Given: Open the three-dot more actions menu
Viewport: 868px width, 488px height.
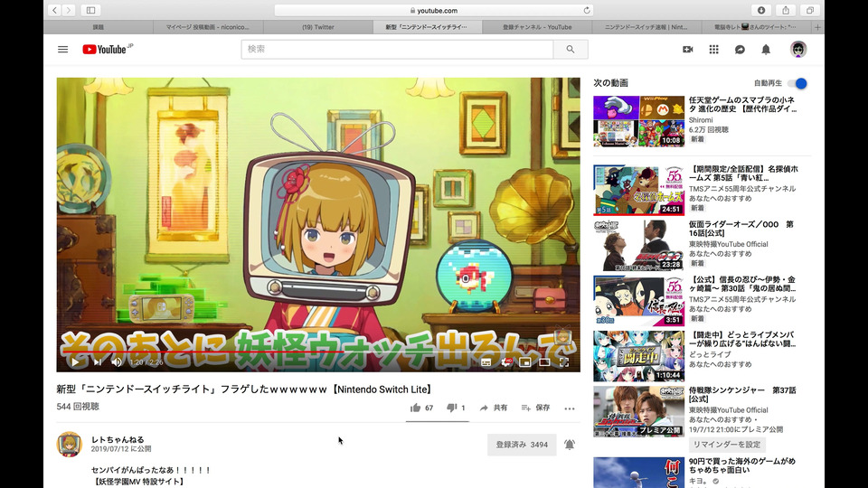Looking at the screenshot, I should (x=569, y=408).
